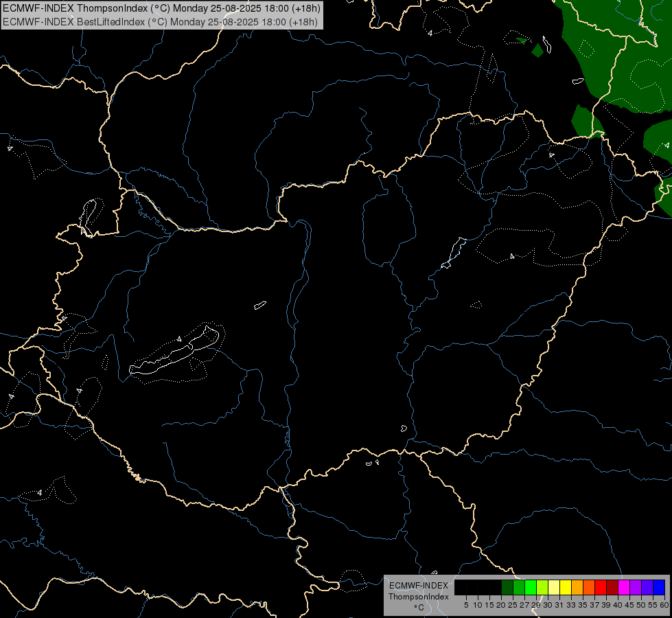672x618 pixels.
Task: Select the dark red 39–40 legend swatch
Action: point(612,587)
